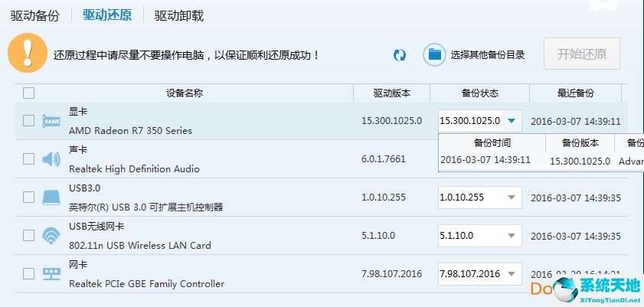The width and height of the screenshot is (644, 307).
Task: Select the 2016-03-07 14:39:11 backup entry
Action: click(485, 160)
